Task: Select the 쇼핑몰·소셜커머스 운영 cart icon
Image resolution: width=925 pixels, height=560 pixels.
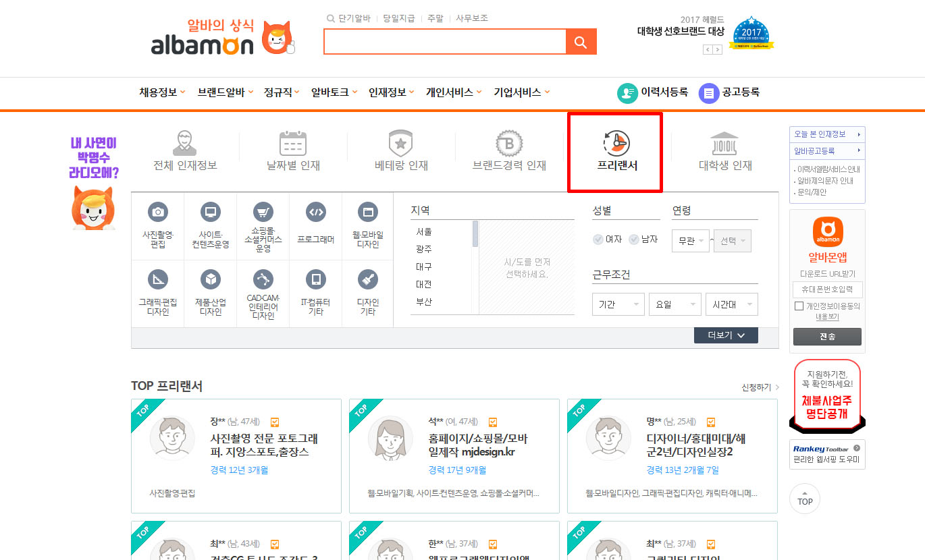Action: (x=263, y=212)
